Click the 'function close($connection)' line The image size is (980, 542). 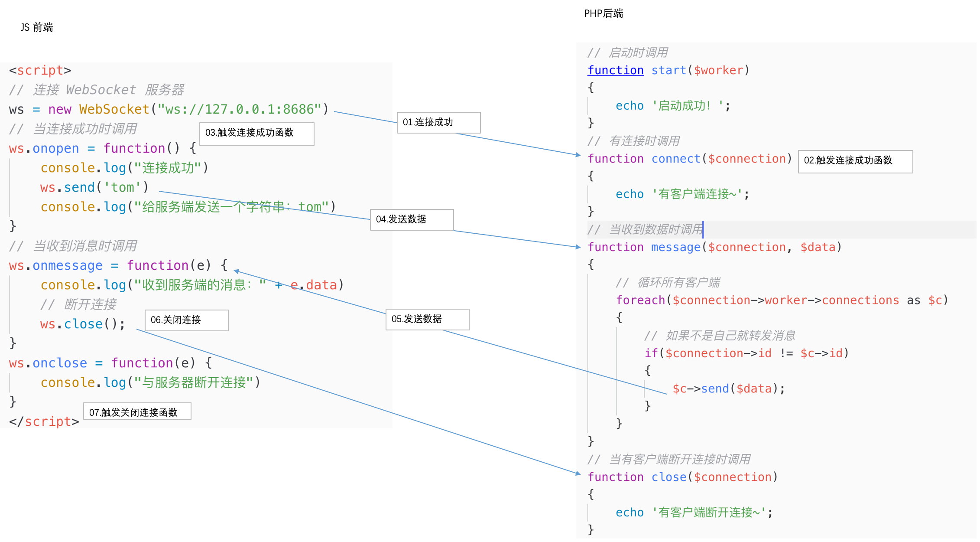coord(682,477)
